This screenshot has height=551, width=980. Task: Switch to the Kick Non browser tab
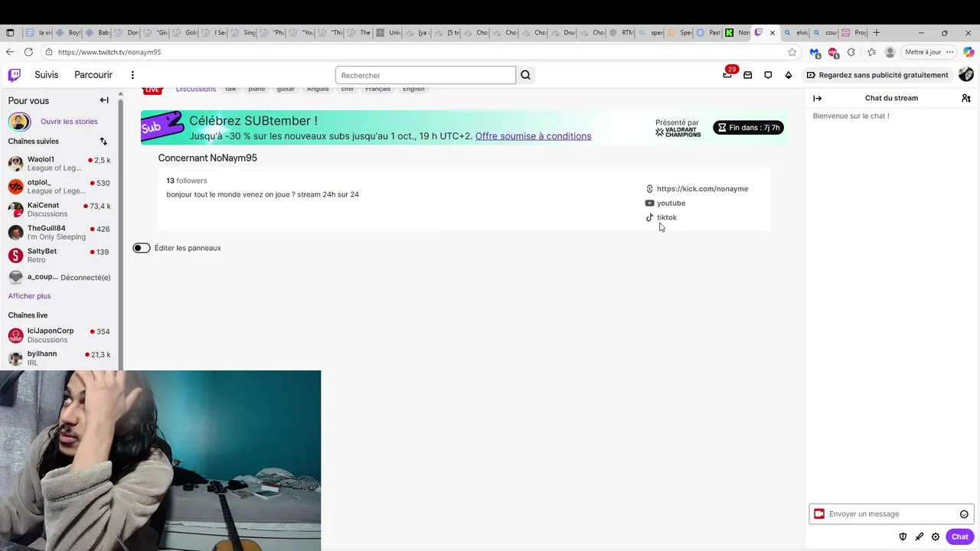tap(738, 33)
